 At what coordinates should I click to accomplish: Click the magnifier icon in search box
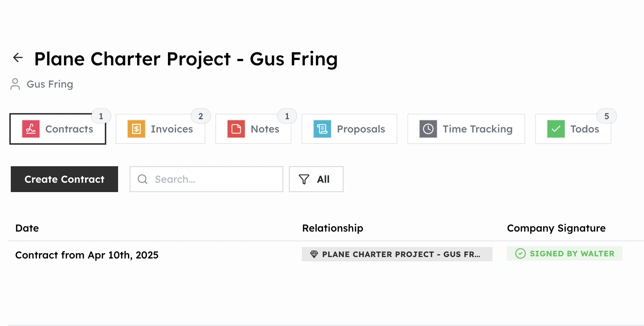(143, 179)
